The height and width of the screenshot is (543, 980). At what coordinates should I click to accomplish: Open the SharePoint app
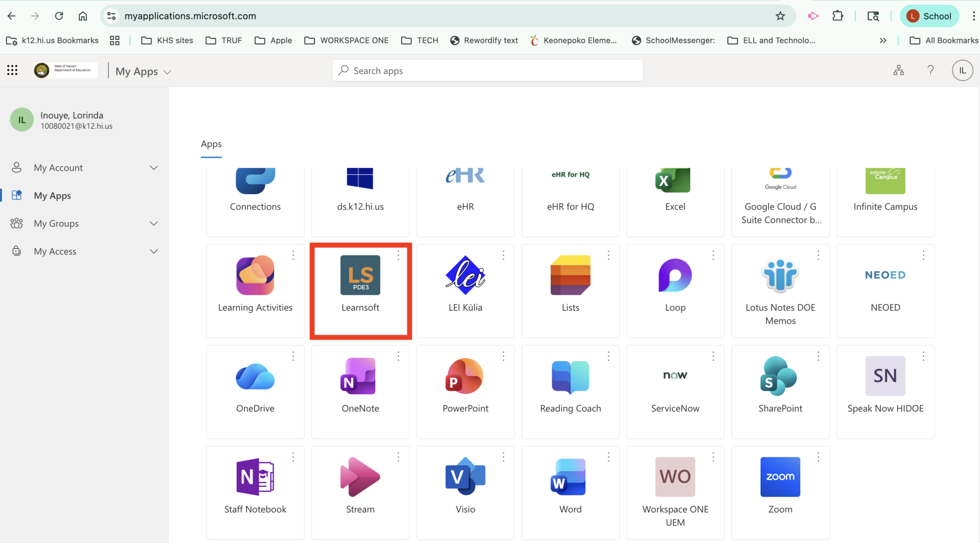tap(780, 392)
